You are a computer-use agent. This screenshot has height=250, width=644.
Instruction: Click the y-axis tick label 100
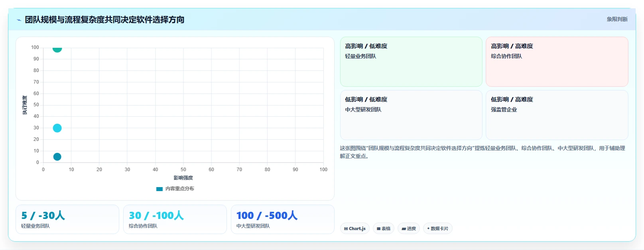coord(35,47)
